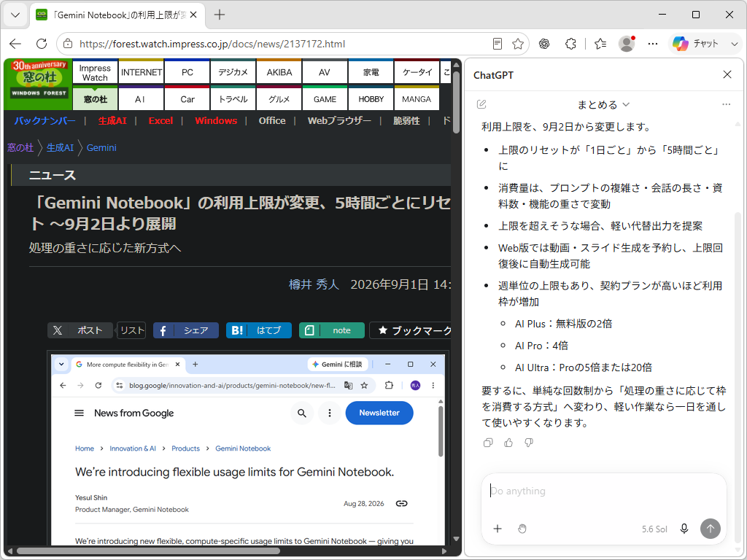Image resolution: width=747 pixels, height=560 pixels.
Task: Toggle immersive reader icon in address bar
Action: (x=498, y=44)
